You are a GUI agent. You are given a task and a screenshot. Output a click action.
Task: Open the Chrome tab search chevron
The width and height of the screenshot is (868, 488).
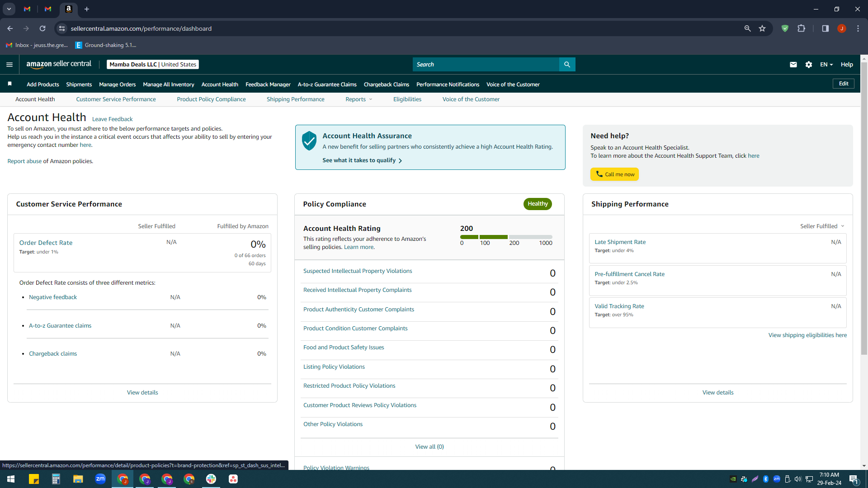(x=9, y=9)
